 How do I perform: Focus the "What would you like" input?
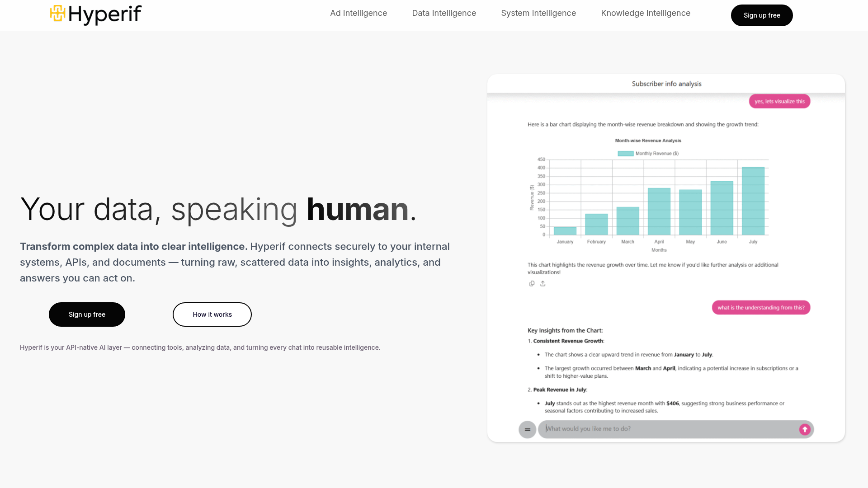[669, 429]
